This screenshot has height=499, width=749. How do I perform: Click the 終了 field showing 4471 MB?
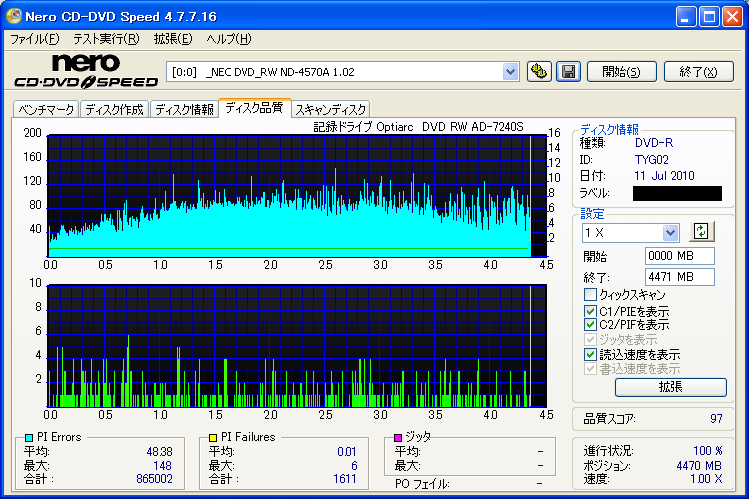[679, 277]
